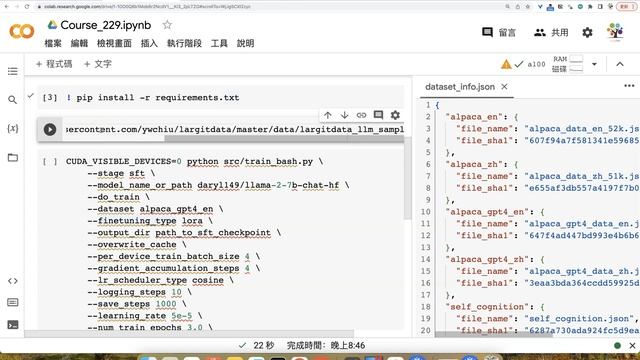Open comments with 留言 button
This screenshot has width=640, height=360.
click(499, 32)
